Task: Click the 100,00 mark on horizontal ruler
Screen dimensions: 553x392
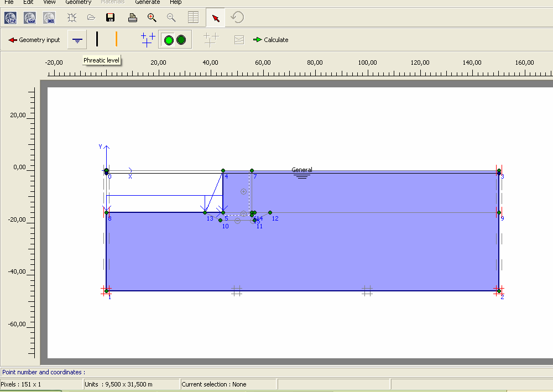Action: tap(368, 62)
